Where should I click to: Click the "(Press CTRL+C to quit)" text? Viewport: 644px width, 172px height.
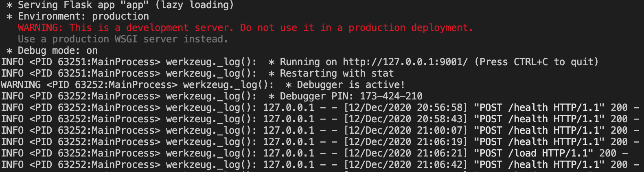tap(537, 62)
